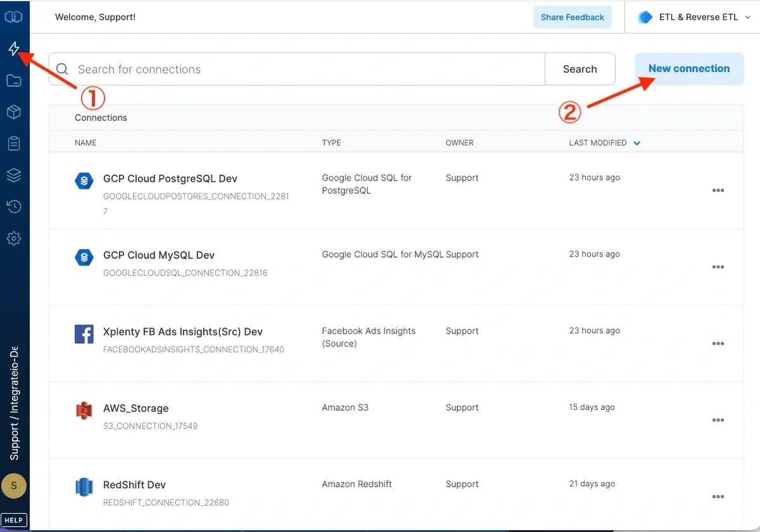Open the ellipsis menu on the AWS_Storage row
This screenshot has width=760, height=532.
(x=718, y=419)
